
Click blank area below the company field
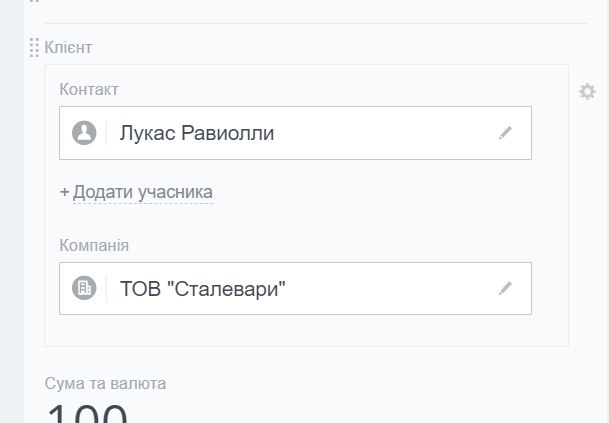(x=300, y=330)
